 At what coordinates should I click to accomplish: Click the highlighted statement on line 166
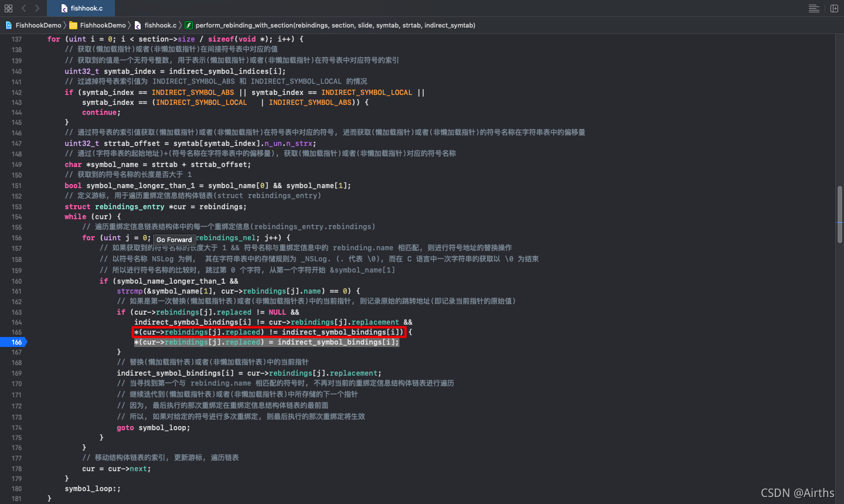[267, 342]
